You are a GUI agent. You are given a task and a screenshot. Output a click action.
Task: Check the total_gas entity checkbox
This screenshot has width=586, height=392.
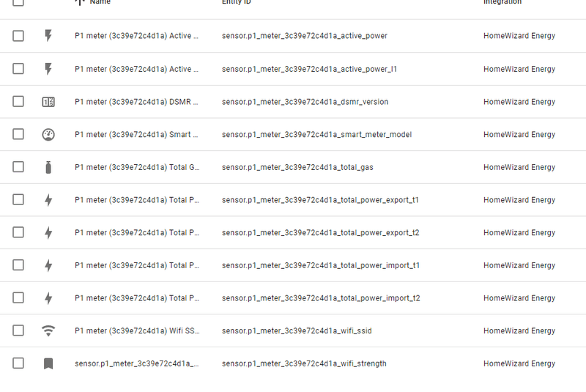(x=18, y=167)
